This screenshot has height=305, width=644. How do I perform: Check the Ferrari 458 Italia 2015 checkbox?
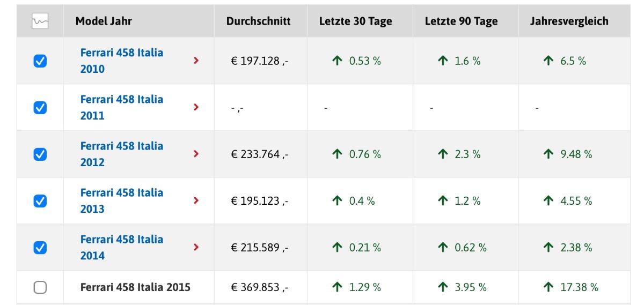click(40, 288)
